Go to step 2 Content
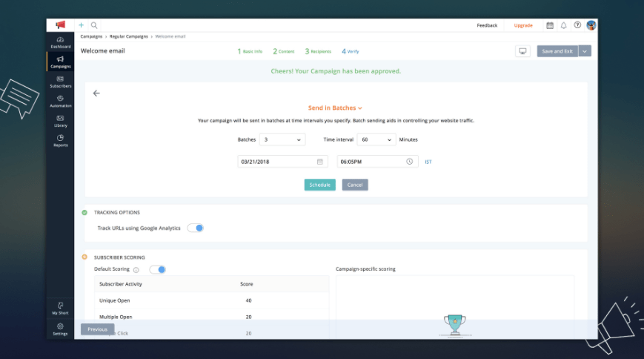The height and width of the screenshot is (359, 644). (x=283, y=51)
